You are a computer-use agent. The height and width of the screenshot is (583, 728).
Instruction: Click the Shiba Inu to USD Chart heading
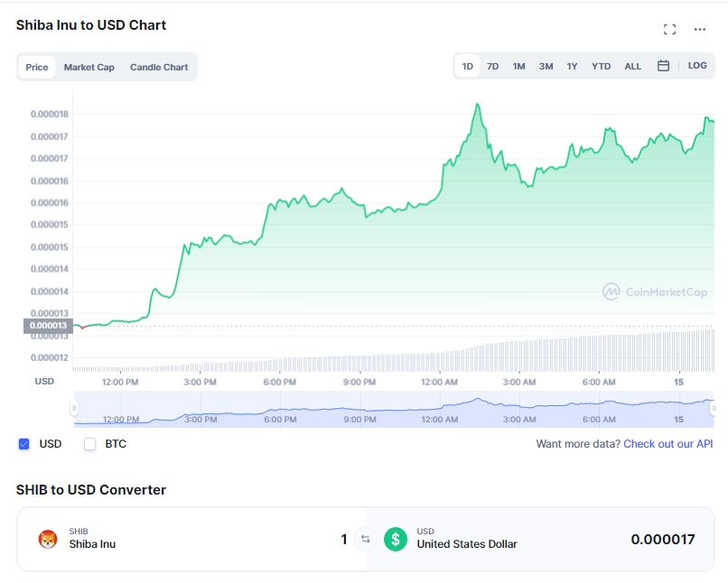91,25
